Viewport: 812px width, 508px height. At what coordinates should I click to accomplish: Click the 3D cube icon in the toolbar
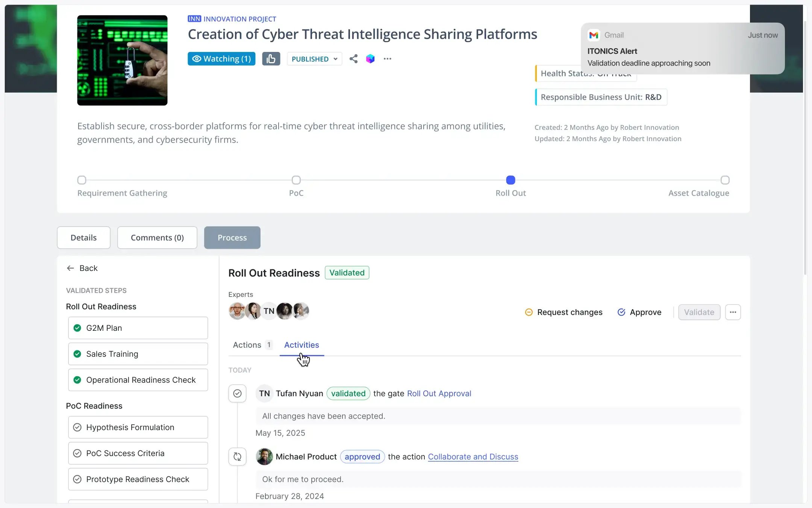tap(370, 59)
